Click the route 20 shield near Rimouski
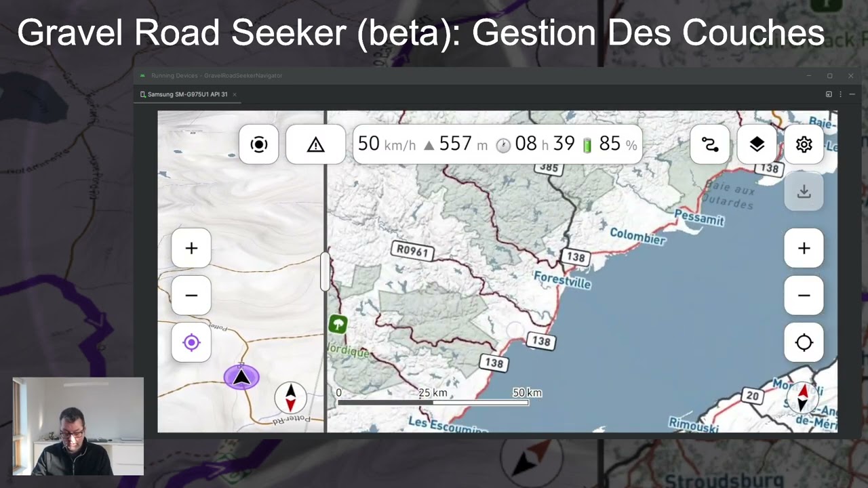The image size is (868, 488). pos(752,396)
